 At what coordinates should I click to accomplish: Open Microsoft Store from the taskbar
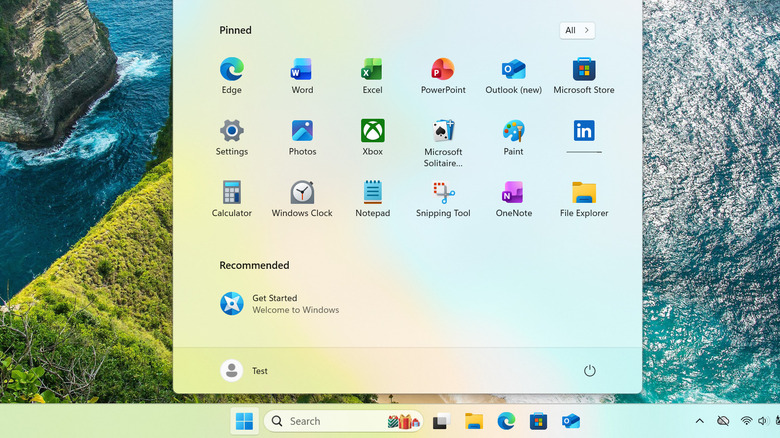pyautogui.click(x=538, y=421)
